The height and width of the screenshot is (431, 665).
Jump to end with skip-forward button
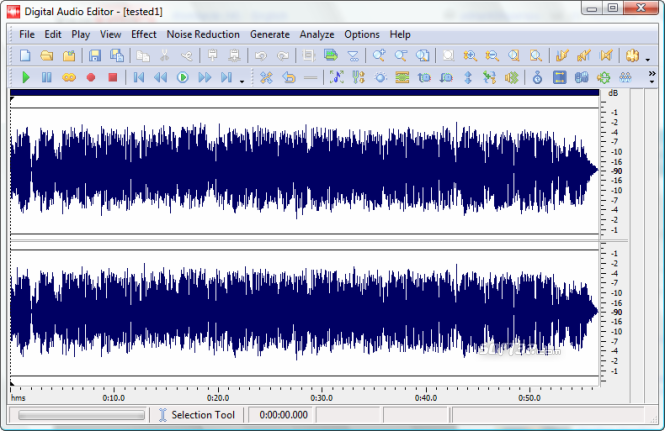226,77
